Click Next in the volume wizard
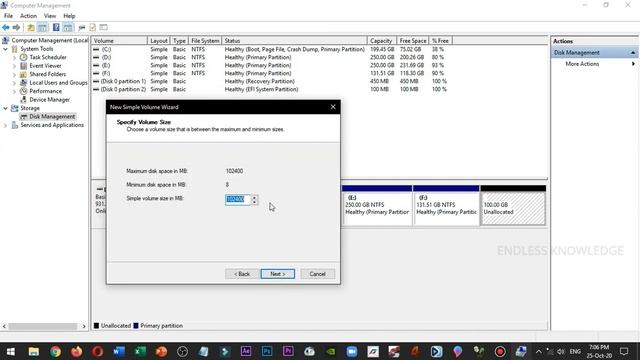 tap(278, 274)
